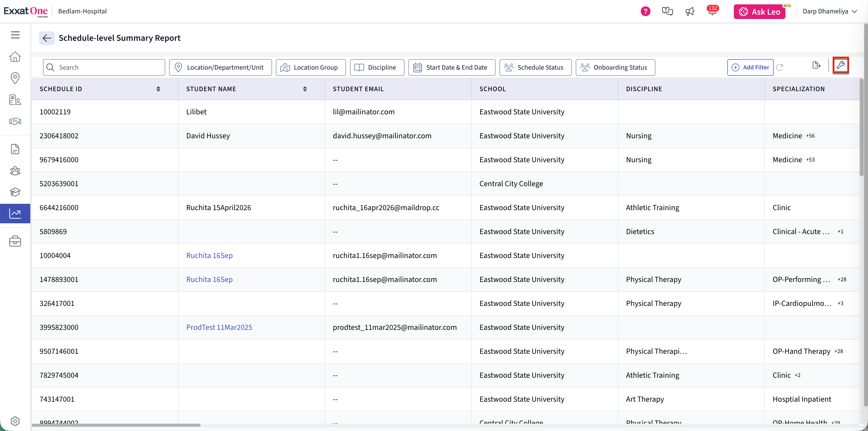868x431 pixels.
Task: Sort by Schedule ID column
Action: coord(158,89)
